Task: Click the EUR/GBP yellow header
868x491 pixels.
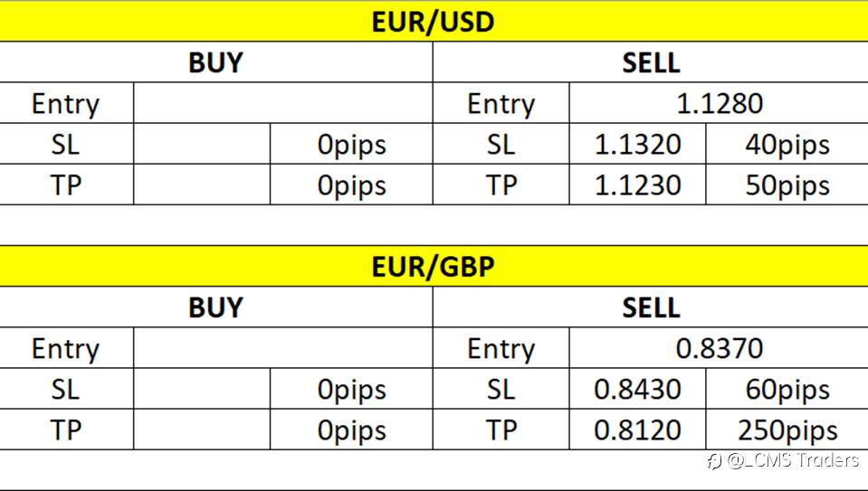Action: [434, 266]
